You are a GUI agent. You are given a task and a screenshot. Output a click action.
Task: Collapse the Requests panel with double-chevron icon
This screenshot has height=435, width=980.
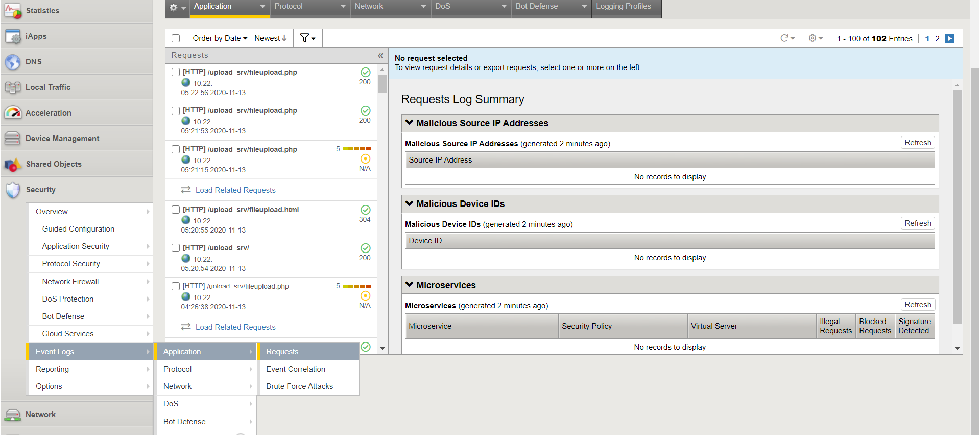click(x=380, y=55)
